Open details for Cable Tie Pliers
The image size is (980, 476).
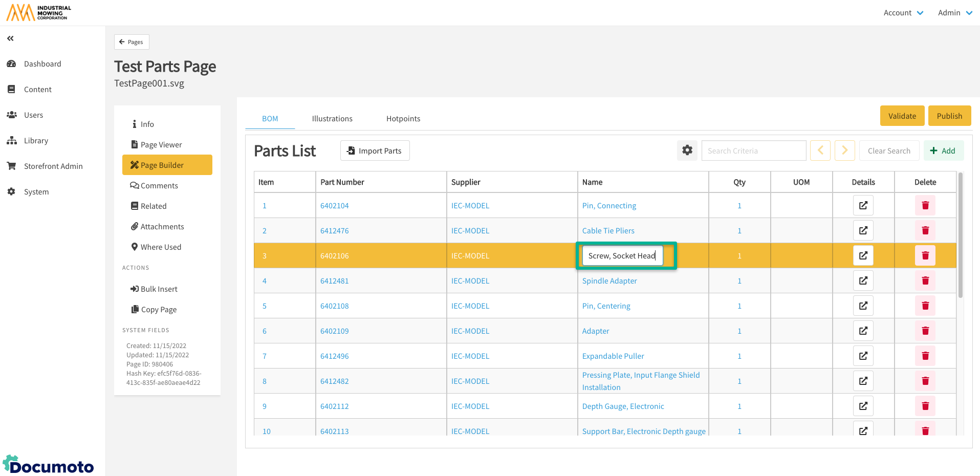pos(863,230)
